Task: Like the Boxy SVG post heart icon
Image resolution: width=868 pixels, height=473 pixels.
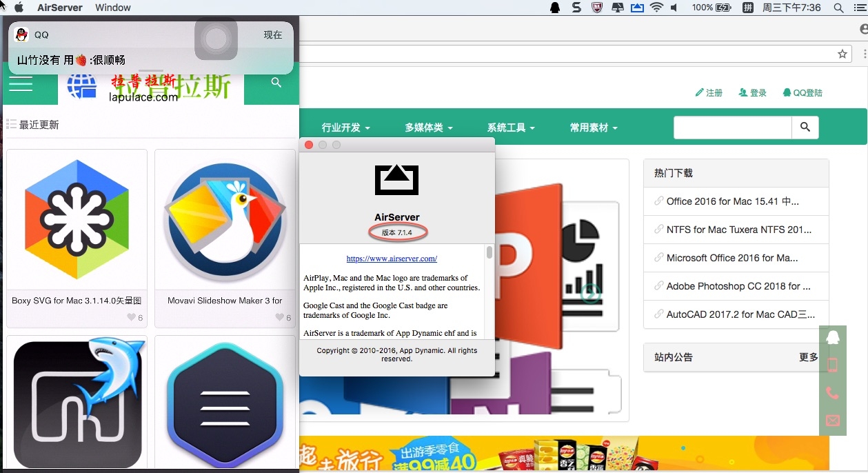Action: 131,317
